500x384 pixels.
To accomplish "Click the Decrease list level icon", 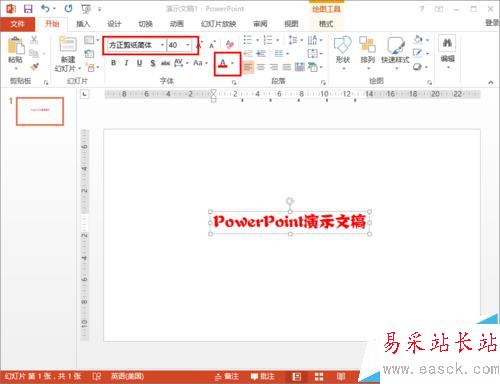I will pos(248,53).
